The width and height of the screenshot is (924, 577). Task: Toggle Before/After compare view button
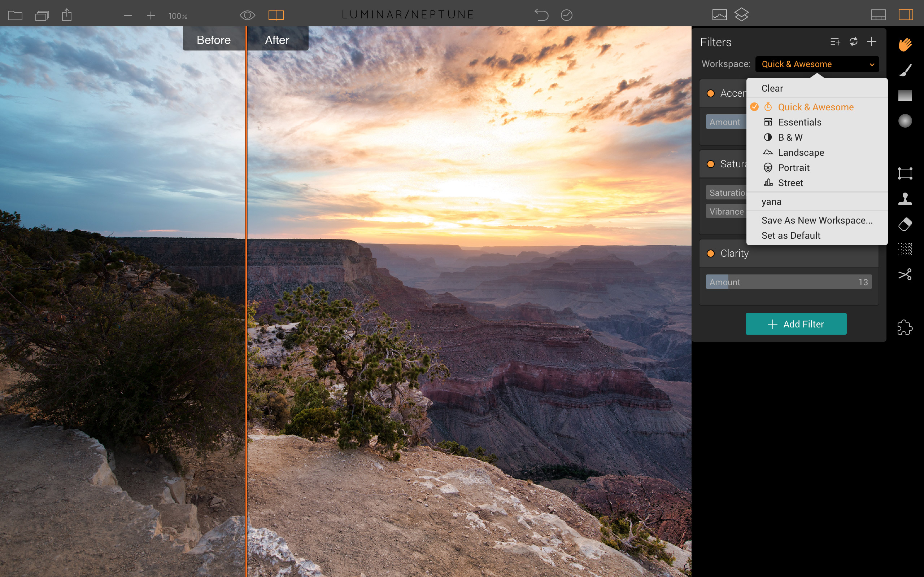pyautogui.click(x=276, y=15)
